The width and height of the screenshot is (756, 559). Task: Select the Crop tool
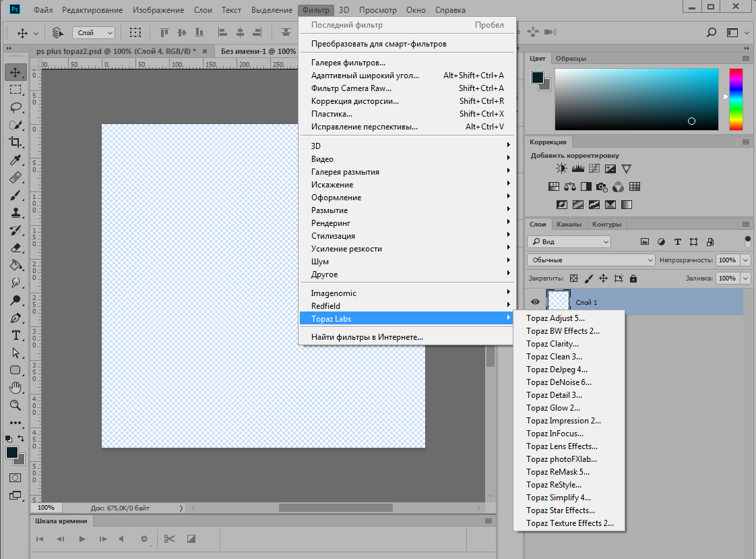(x=15, y=142)
